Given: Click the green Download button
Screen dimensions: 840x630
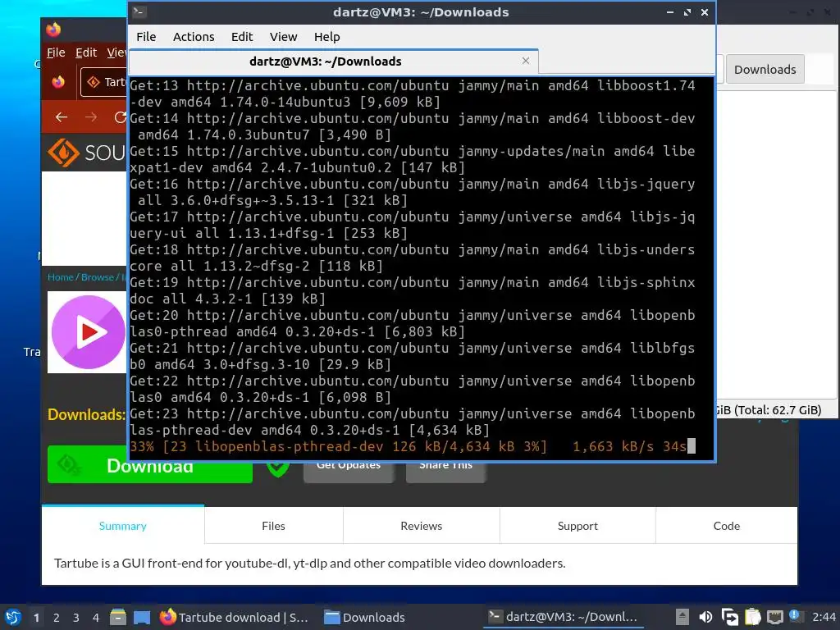Looking at the screenshot, I should tap(150, 465).
